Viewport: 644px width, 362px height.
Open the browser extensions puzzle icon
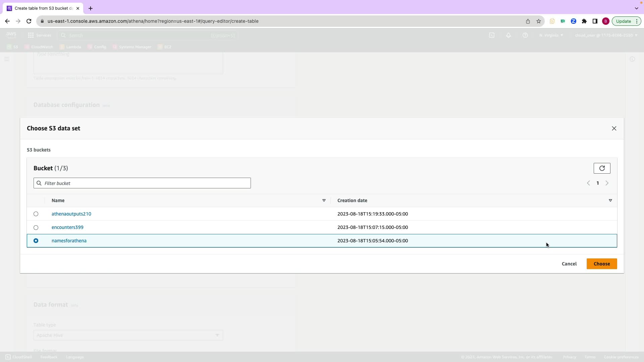[x=584, y=21]
